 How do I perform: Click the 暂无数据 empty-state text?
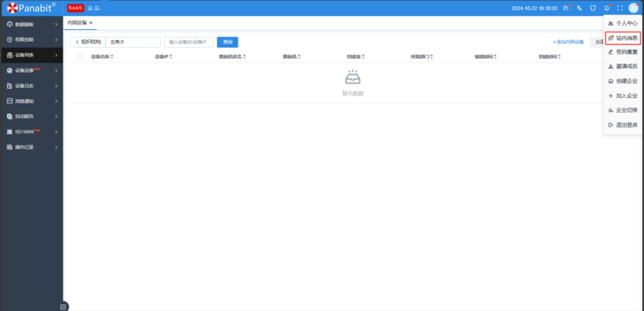point(353,94)
